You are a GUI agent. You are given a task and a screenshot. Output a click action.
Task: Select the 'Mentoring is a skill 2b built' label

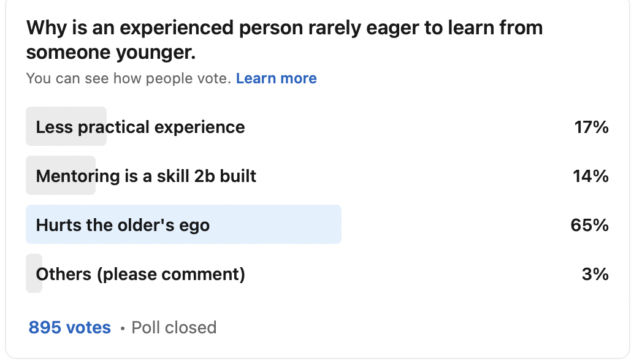coord(146,176)
